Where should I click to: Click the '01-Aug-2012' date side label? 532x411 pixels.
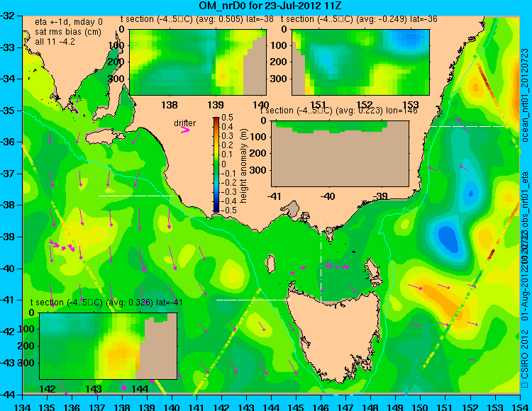click(524, 298)
